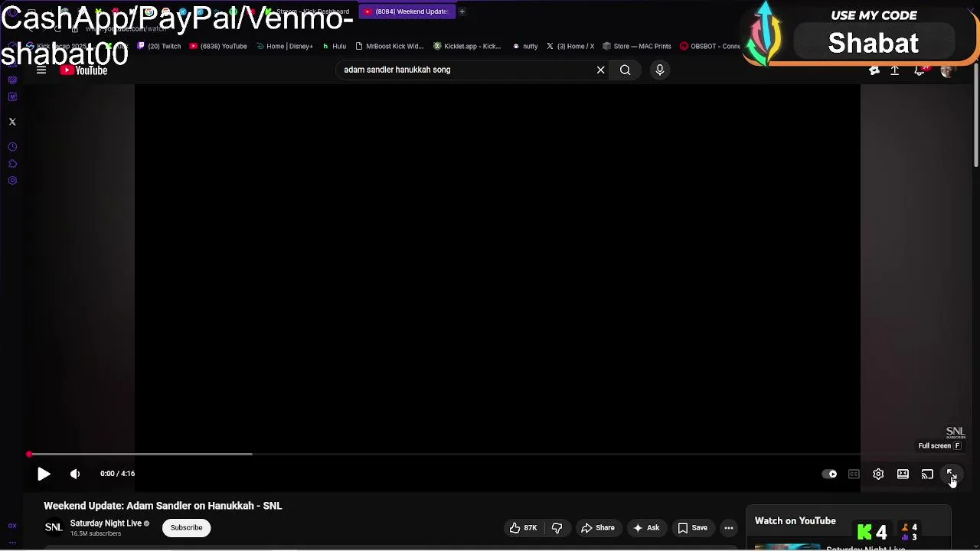This screenshot has width=980, height=551.
Task: Dislike the video
Action: tap(557, 528)
